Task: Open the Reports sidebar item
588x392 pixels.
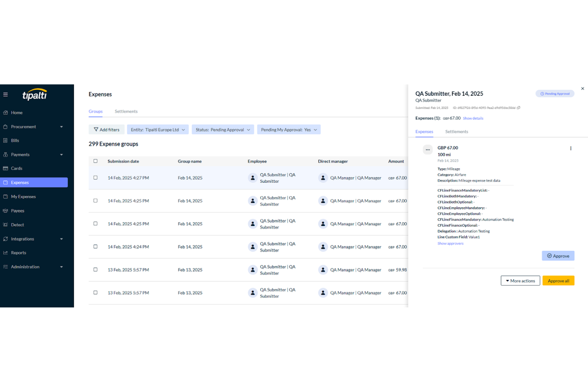Action: [x=19, y=253]
